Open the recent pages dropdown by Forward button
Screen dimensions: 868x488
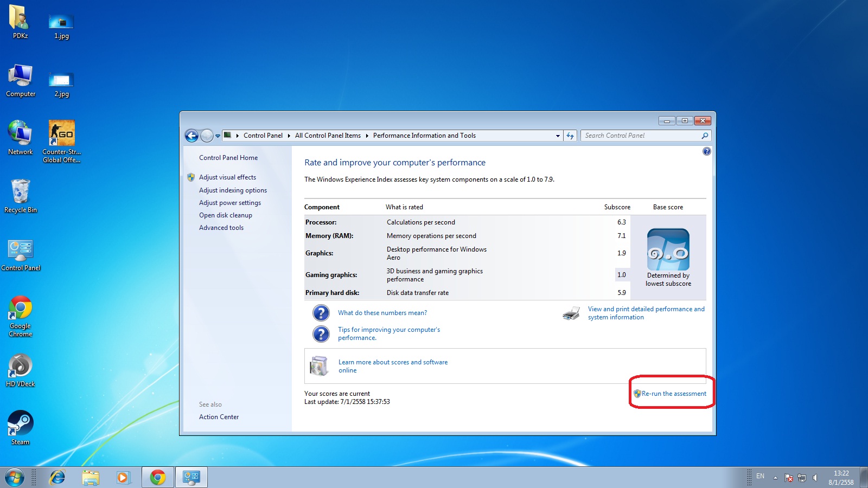[x=218, y=136]
